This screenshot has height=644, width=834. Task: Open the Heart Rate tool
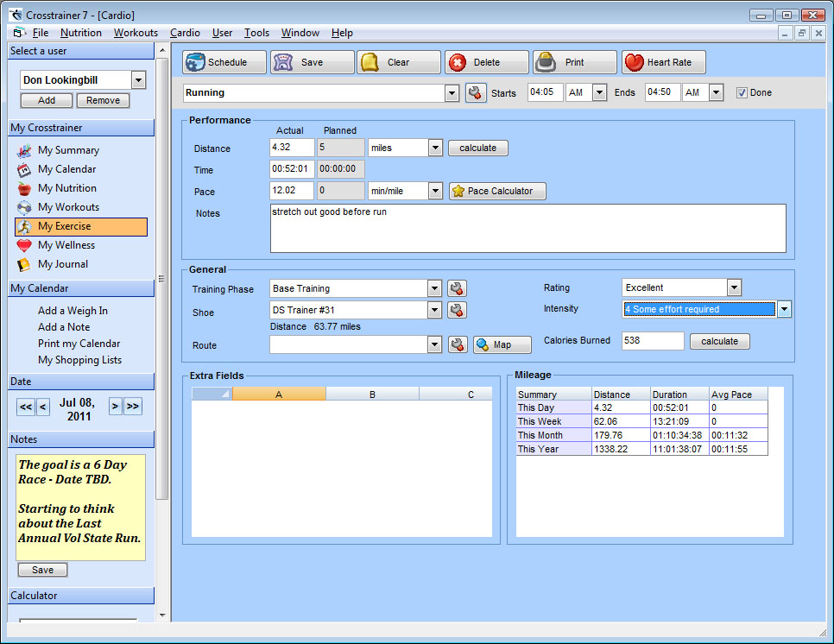pos(663,62)
